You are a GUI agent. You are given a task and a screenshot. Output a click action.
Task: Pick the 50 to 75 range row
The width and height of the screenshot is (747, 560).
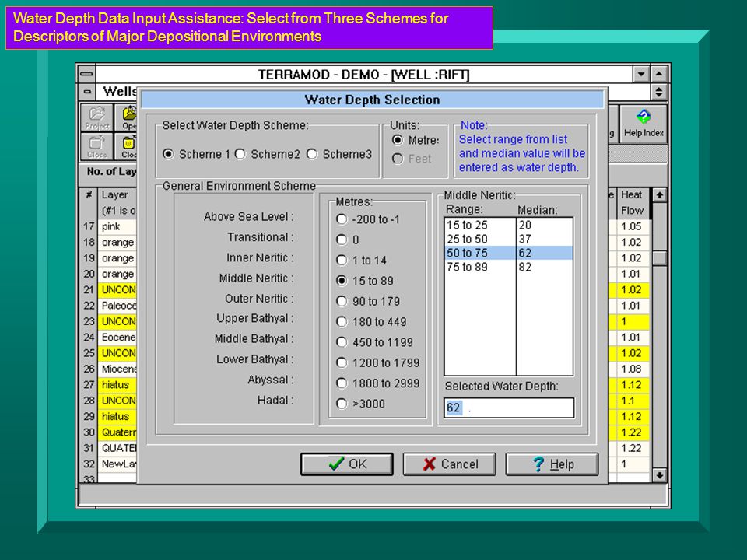point(508,253)
